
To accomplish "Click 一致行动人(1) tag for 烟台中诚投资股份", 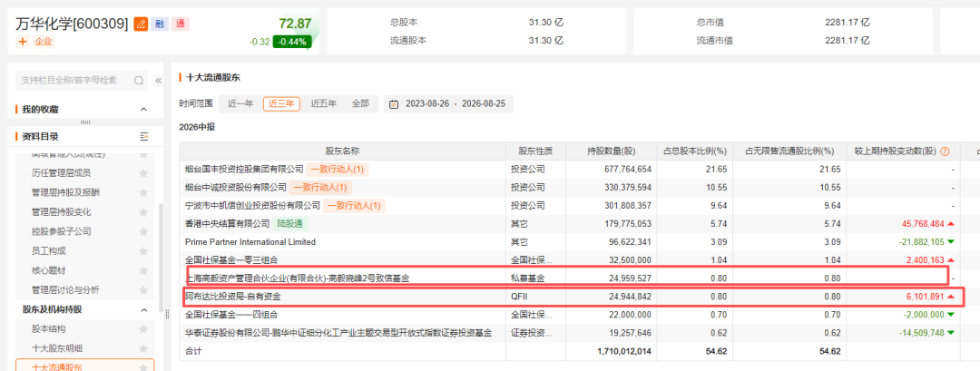I will pyautogui.click(x=320, y=187).
